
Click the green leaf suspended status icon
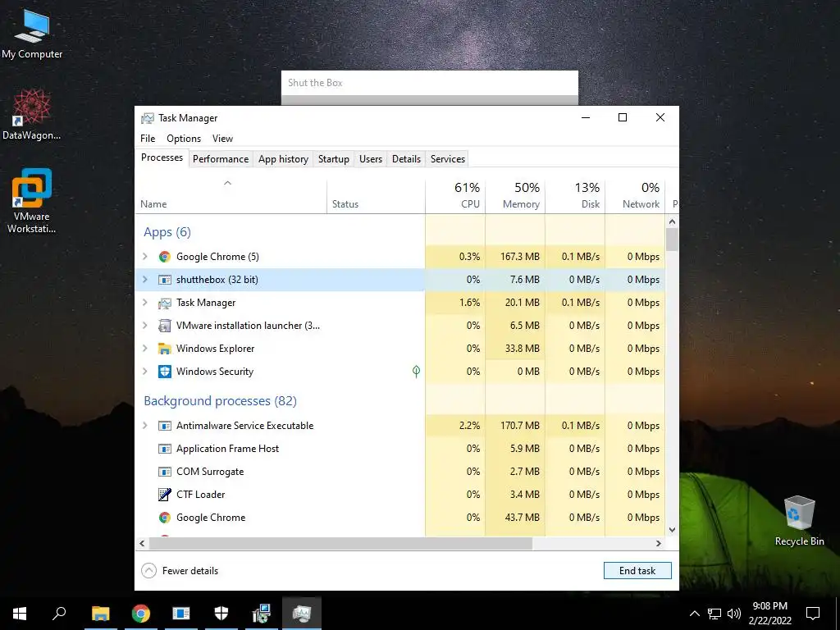tap(416, 372)
